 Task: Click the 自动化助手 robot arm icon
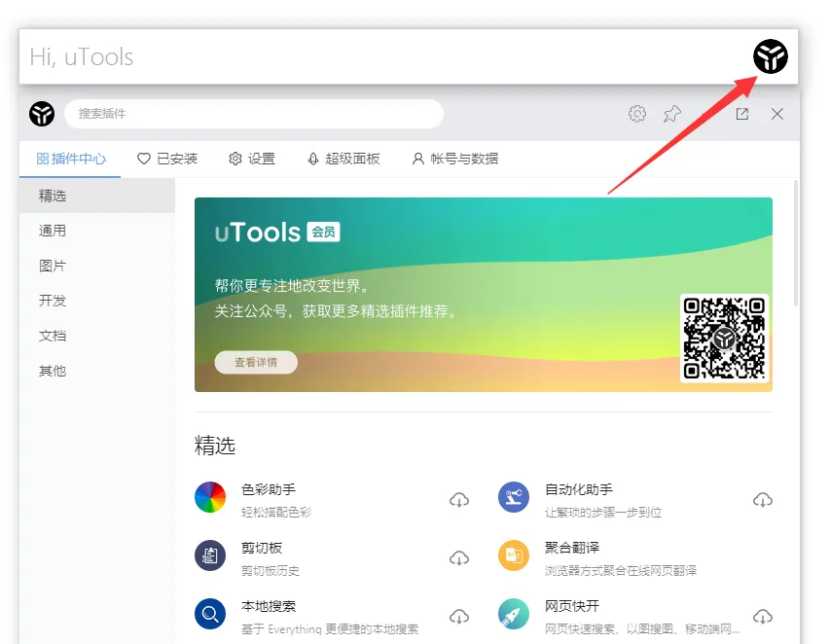[514, 497]
